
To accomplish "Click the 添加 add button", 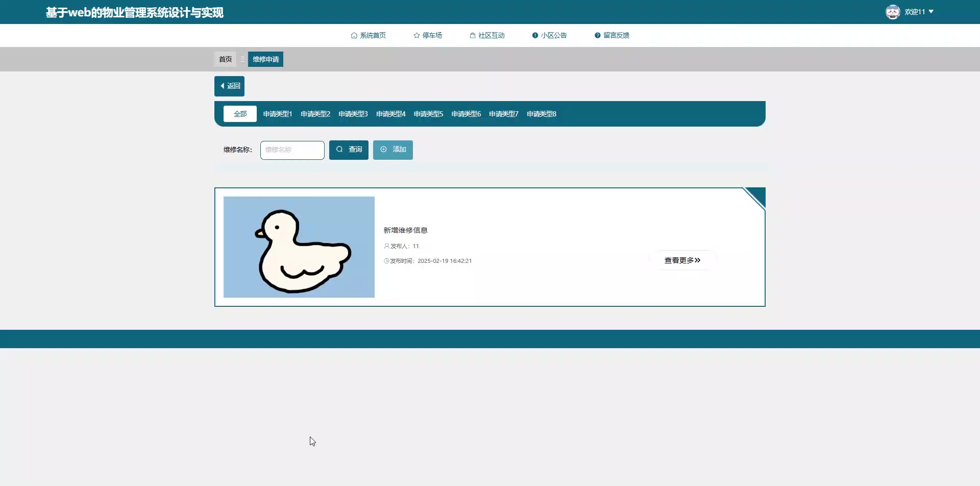I will [393, 150].
